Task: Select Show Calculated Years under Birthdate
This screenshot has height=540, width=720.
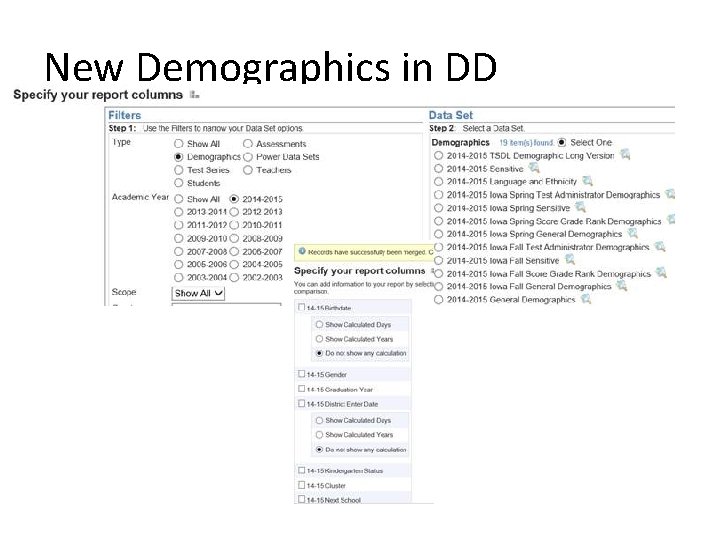Action: point(319,339)
